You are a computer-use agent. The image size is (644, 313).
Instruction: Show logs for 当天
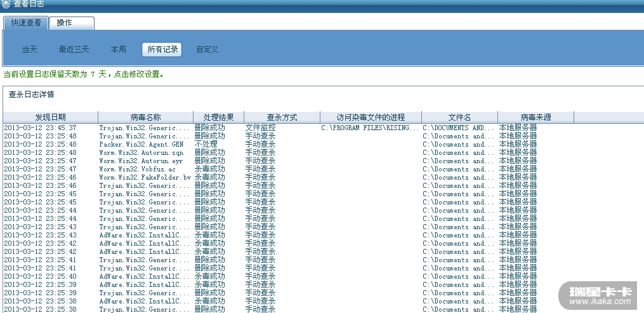click(x=30, y=50)
